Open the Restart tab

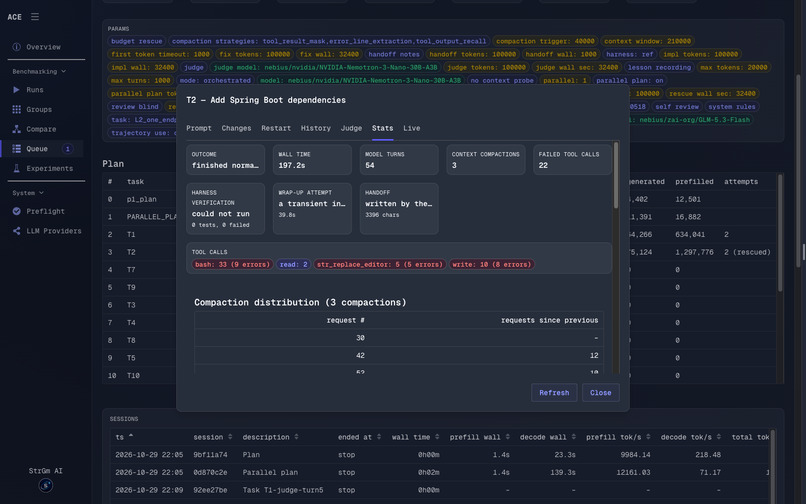coord(276,128)
